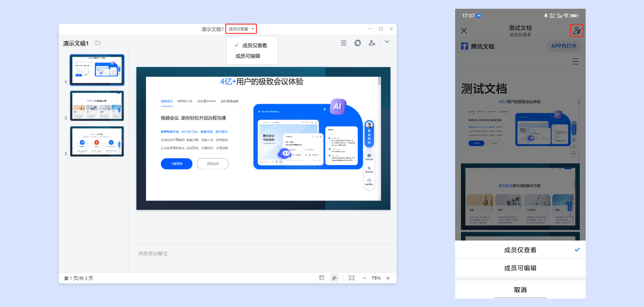Click the 网络研讨会 tab in the slide
Image resolution: width=644 pixels, height=307 pixels.
point(185,101)
